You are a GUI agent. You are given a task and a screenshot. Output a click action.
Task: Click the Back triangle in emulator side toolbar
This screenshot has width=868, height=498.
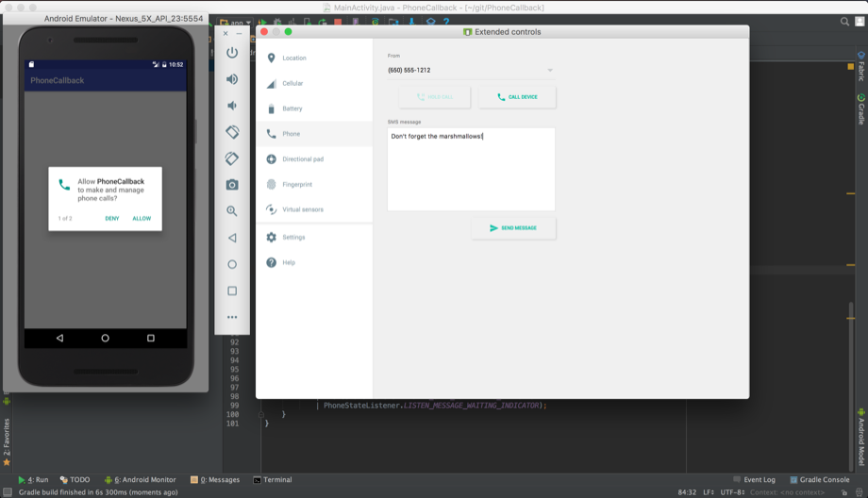(x=232, y=238)
